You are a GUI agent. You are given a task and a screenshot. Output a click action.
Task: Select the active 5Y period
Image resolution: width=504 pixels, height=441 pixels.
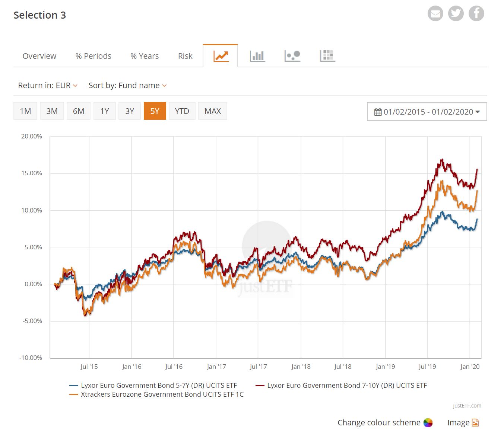155,111
